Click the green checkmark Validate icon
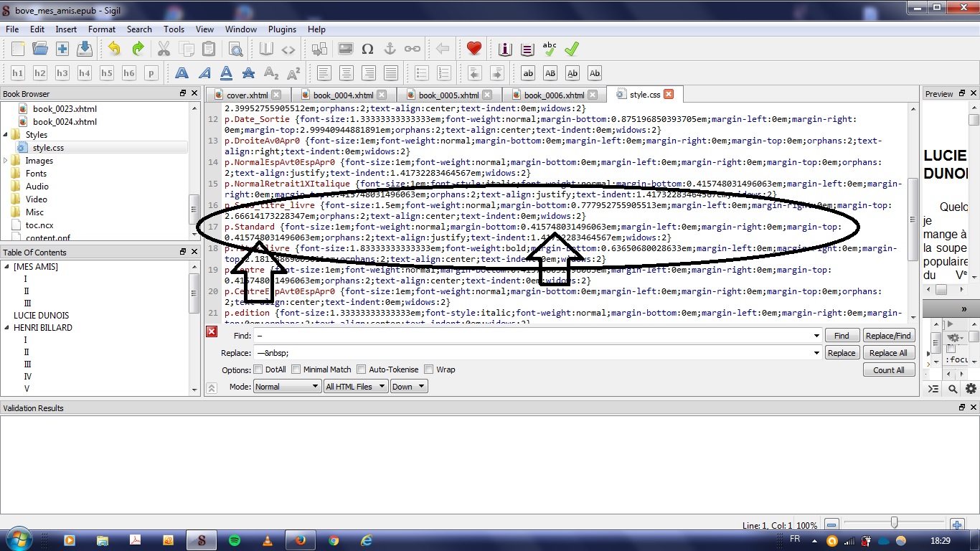The height and width of the screenshot is (551, 980). point(572,49)
